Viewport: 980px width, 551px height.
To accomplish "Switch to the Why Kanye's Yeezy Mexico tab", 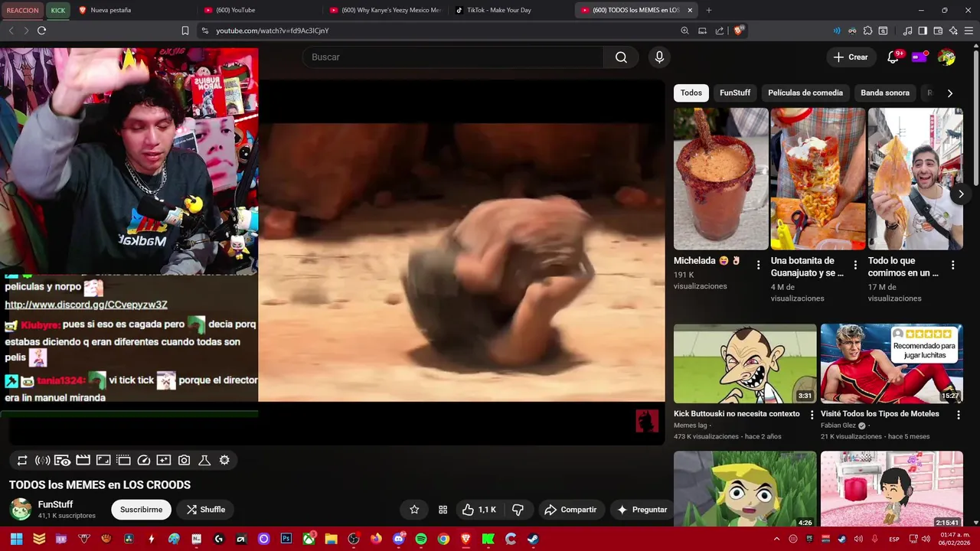I will coord(385,10).
